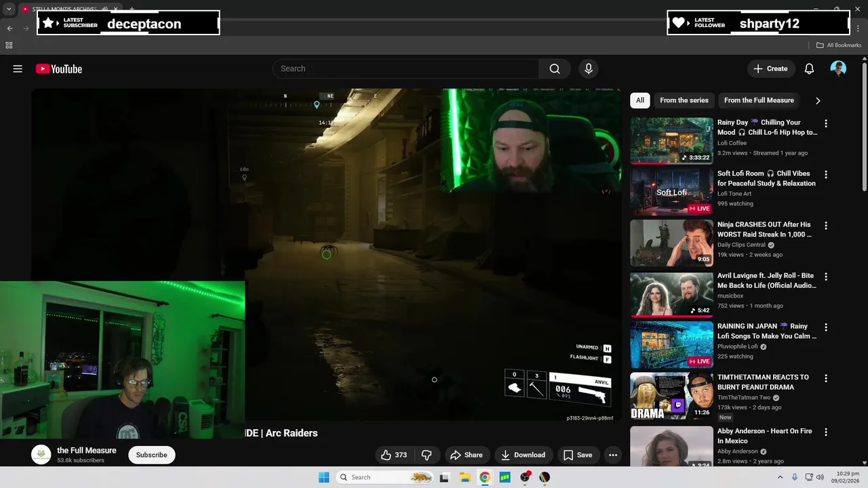Open options for Ninja CRASHES OUT video

tap(826, 225)
